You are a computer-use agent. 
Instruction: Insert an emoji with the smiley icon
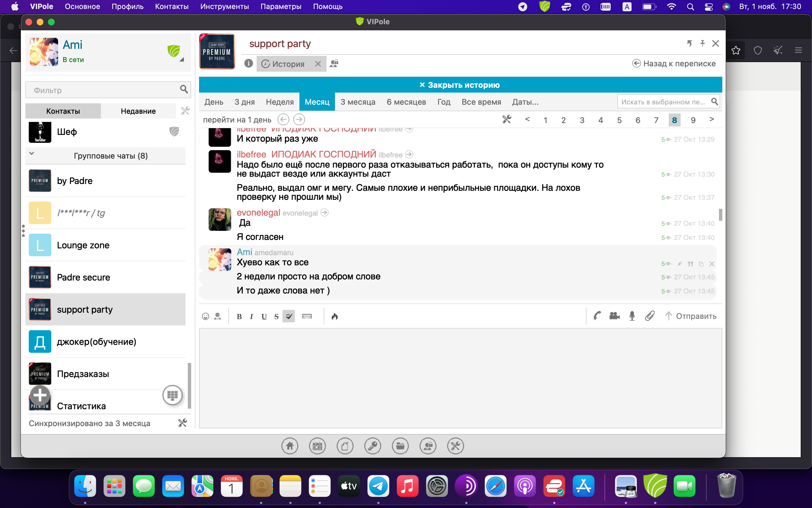point(205,316)
